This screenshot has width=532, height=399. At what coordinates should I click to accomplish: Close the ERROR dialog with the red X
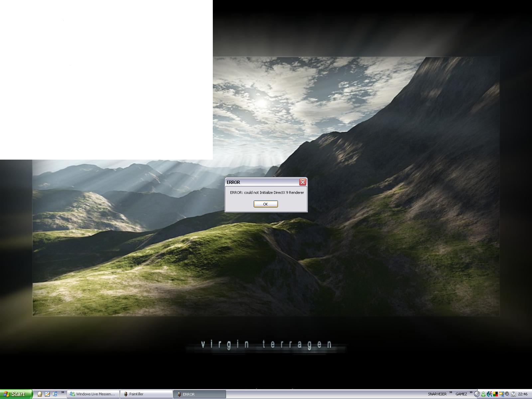(303, 182)
